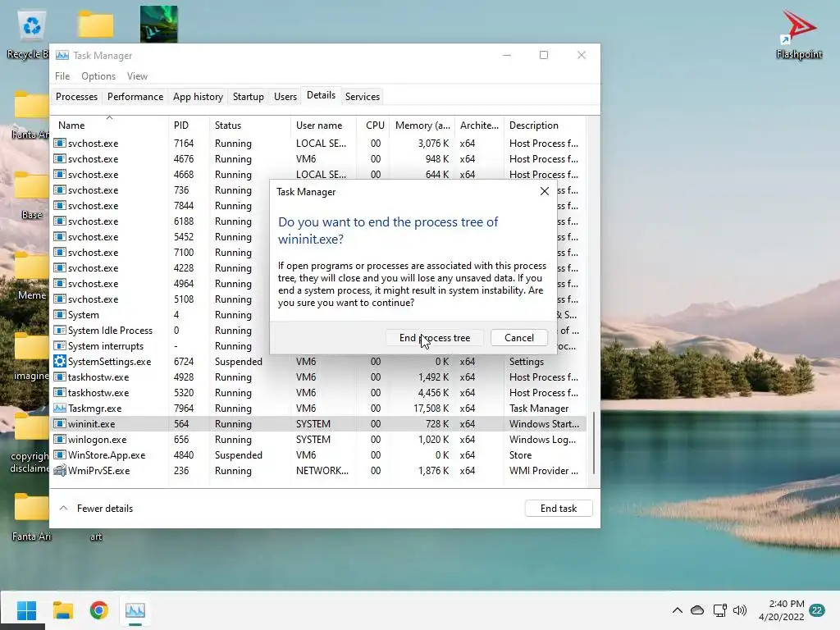Switch to the App history tab

pyautogui.click(x=198, y=97)
